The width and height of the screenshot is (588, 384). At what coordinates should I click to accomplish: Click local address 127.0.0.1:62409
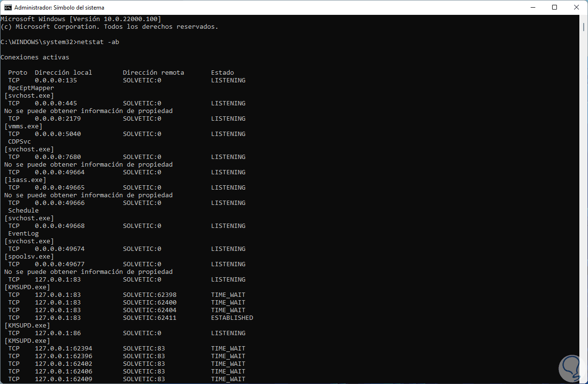(64, 379)
